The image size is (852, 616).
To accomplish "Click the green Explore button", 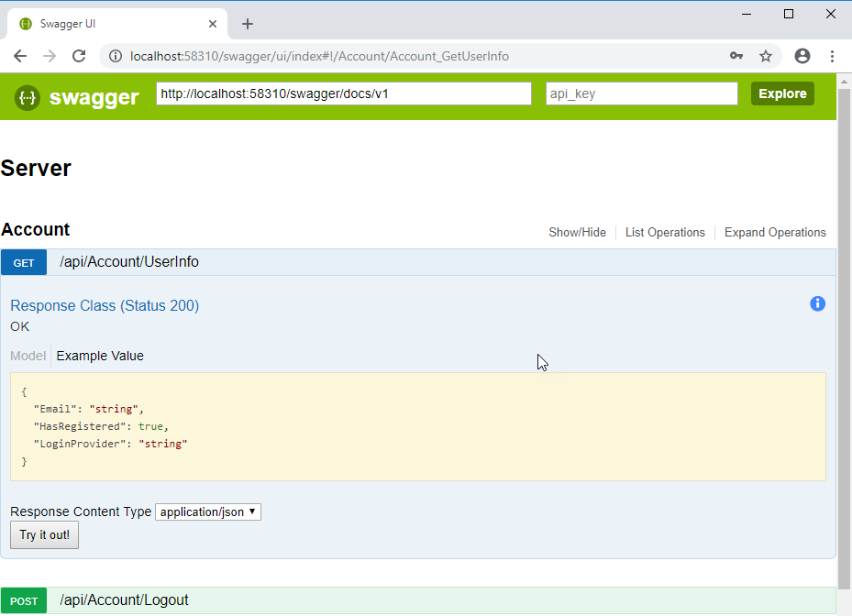I will click(x=782, y=93).
